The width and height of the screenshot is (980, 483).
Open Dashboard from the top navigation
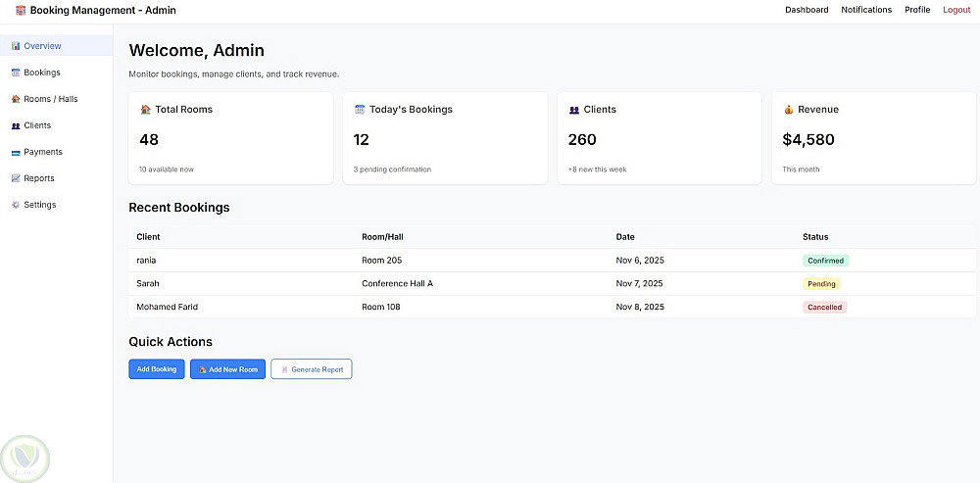[807, 10]
